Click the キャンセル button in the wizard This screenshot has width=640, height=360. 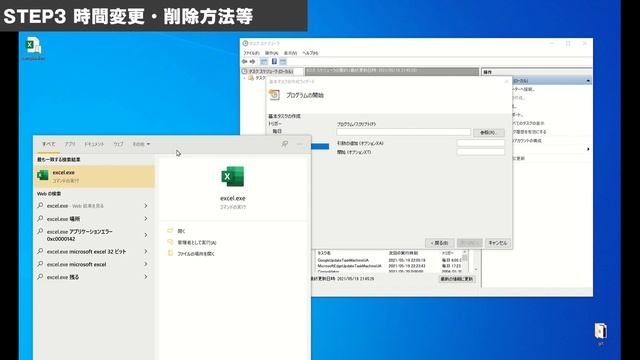pos(498,243)
